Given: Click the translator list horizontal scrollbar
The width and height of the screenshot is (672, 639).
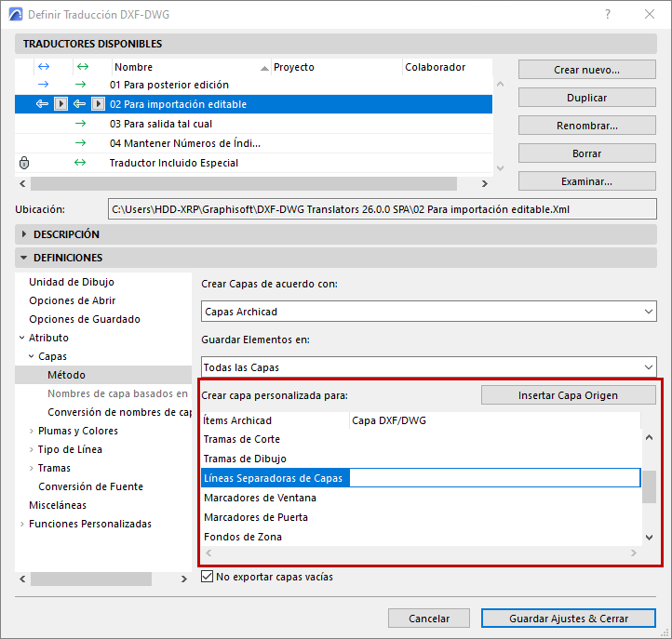Looking at the screenshot, I should click(244, 183).
